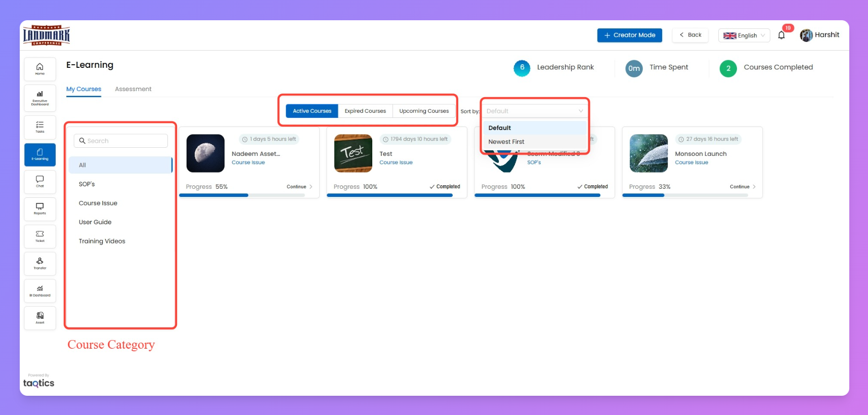Filter by the Training Videos category

(x=121, y=241)
